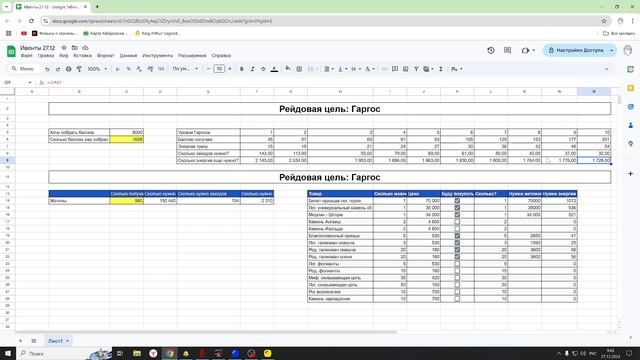Hide the menus with collapse chevron
640x360 pixels.
coord(607,69)
